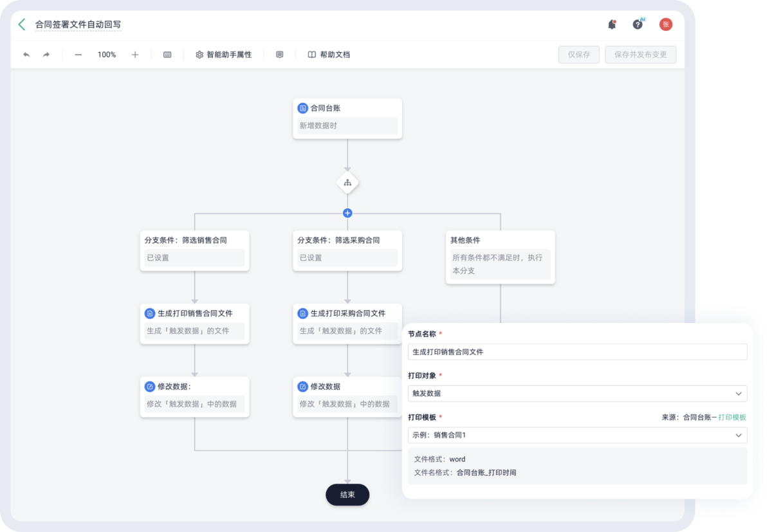Select the diamond branch node
The image size is (772, 532).
[x=347, y=183]
